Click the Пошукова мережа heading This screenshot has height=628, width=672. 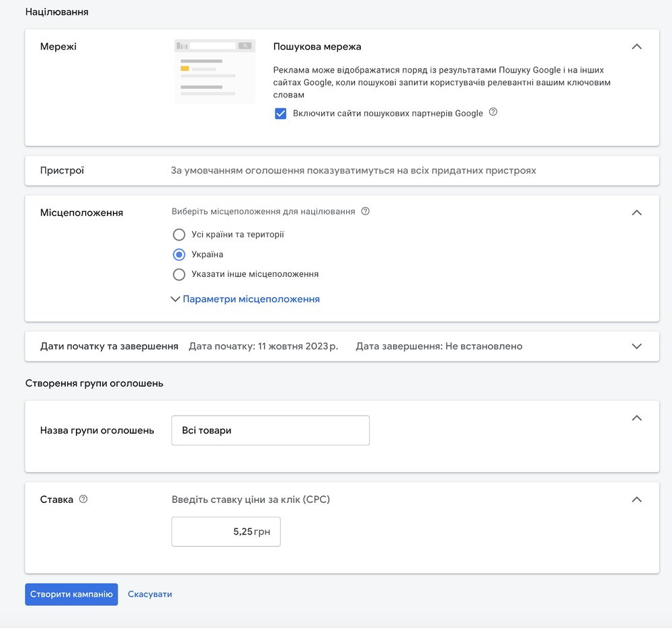[317, 46]
